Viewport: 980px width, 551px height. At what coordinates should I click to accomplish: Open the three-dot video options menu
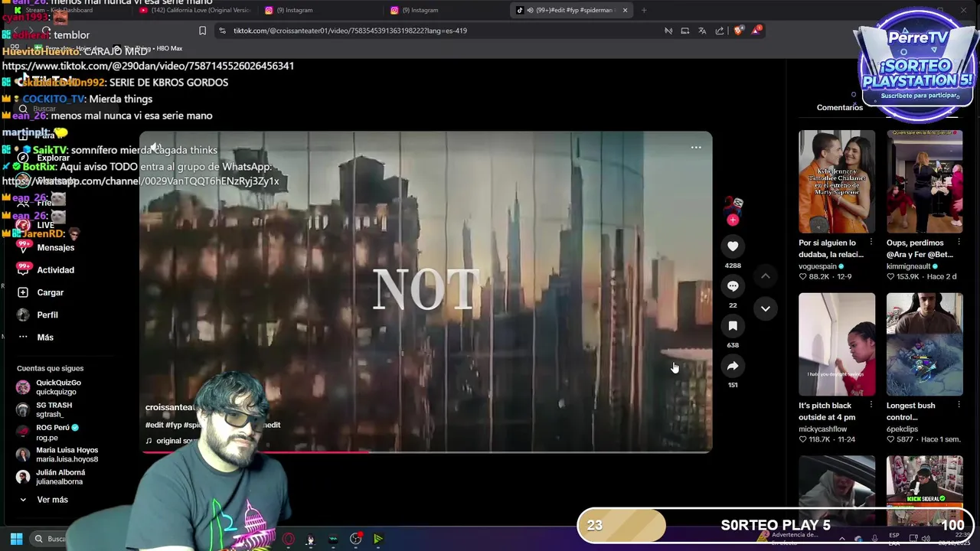696,148
